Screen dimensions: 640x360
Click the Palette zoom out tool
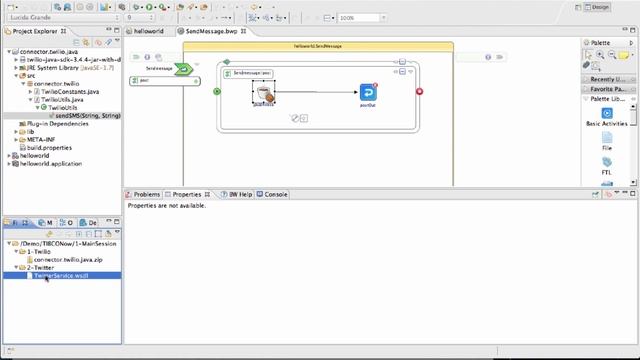tap(612, 55)
